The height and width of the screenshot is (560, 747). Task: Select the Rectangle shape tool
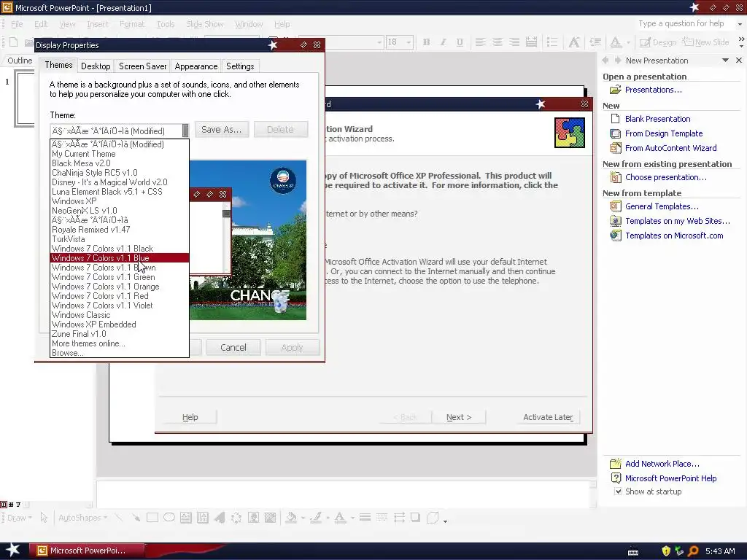pos(152,518)
